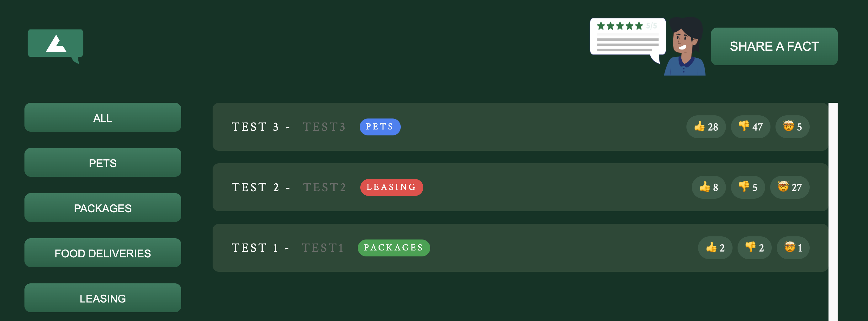Image resolution: width=868 pixels, height=321 pixels.
Task: Filter facts by Pets category
Action: (103, 163)
